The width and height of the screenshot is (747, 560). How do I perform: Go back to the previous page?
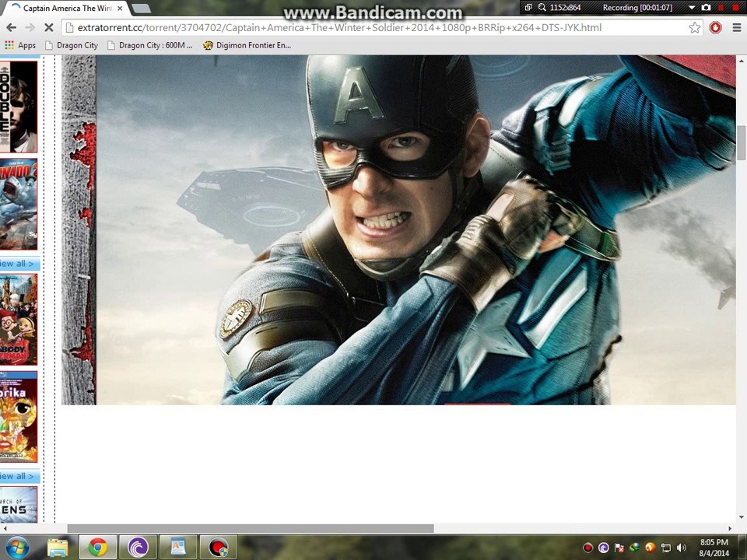tap(12, 28)
